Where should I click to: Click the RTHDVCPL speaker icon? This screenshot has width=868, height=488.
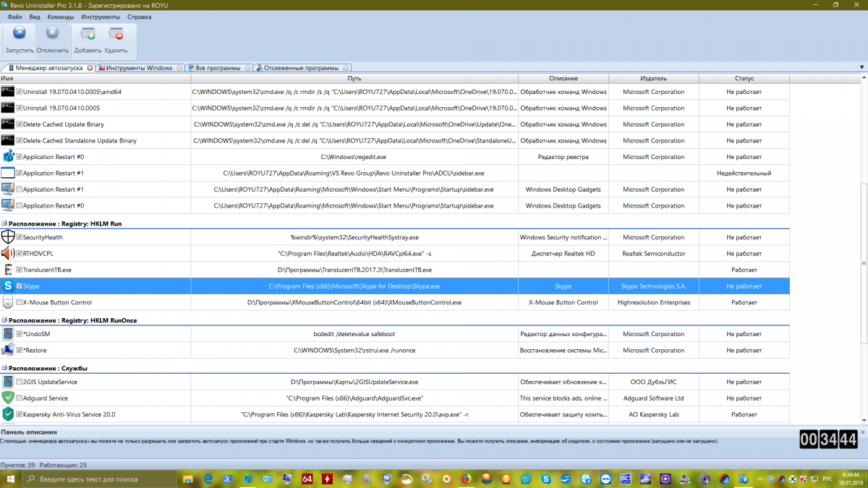8,254
